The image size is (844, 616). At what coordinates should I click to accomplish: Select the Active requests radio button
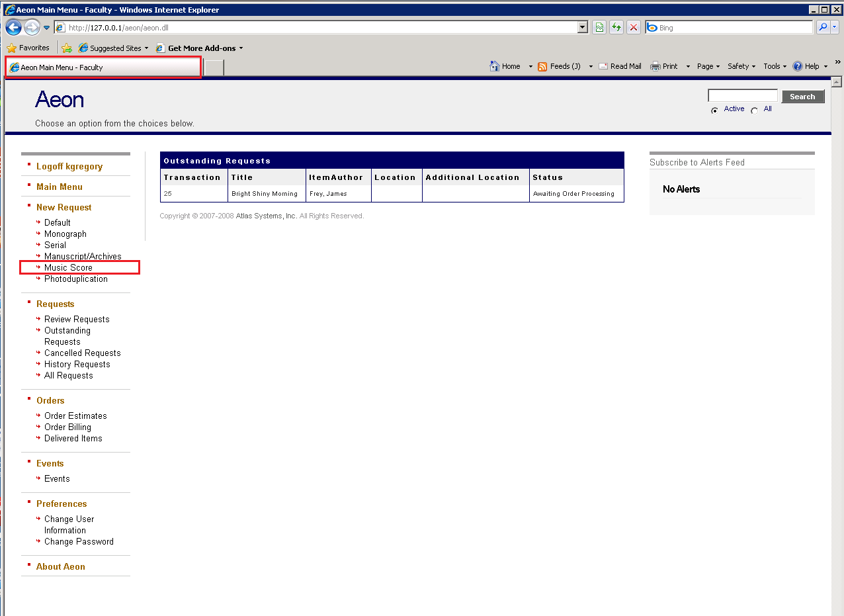click(x=715, y=109)
